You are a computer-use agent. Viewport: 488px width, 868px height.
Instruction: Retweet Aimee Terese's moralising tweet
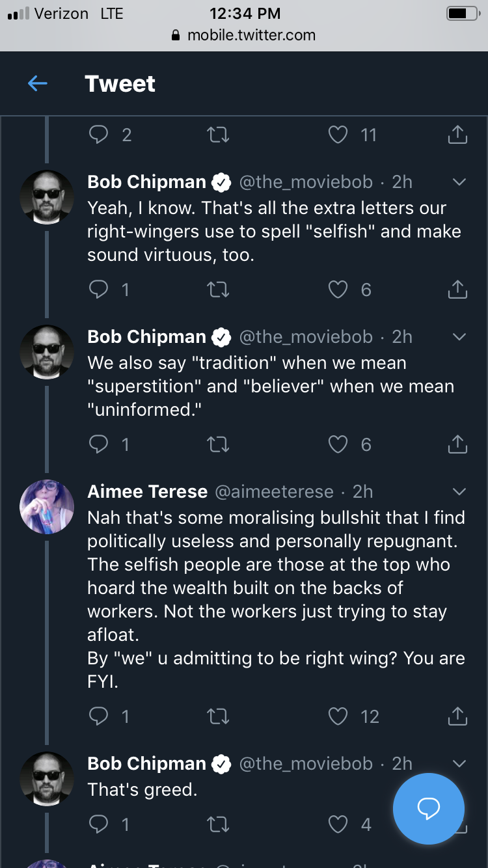(x=218, y=716)
